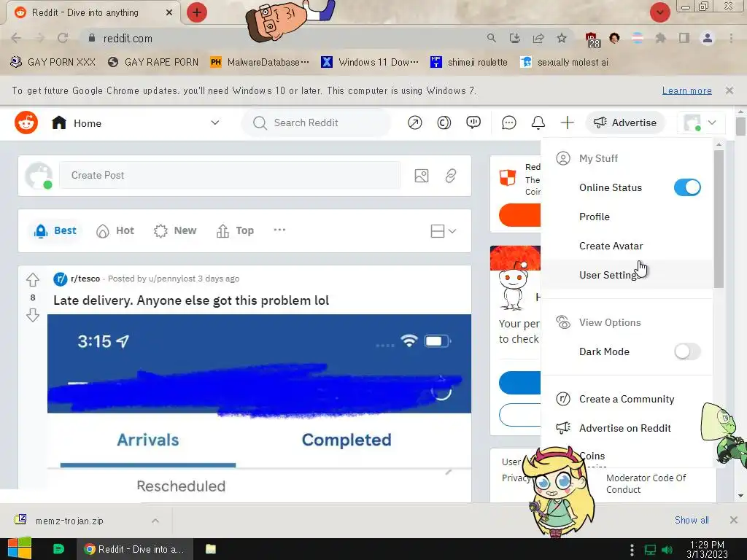Bookmark this page with the star icon
Viewport: 747px width, 560px height.
pyautogui.click(x=562, y=38)
